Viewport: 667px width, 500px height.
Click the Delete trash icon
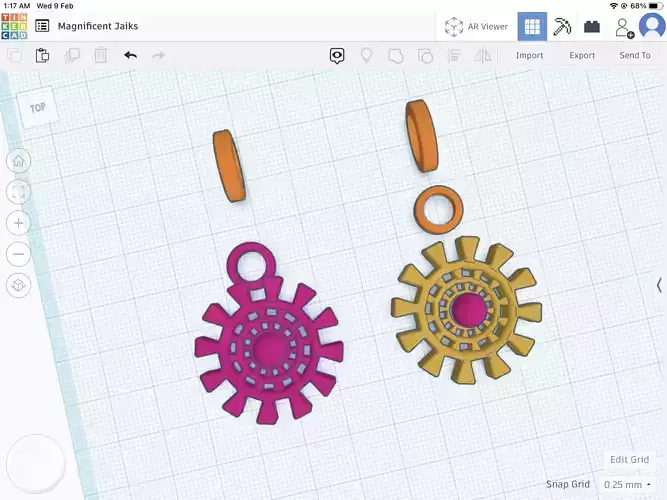(100, 55)
